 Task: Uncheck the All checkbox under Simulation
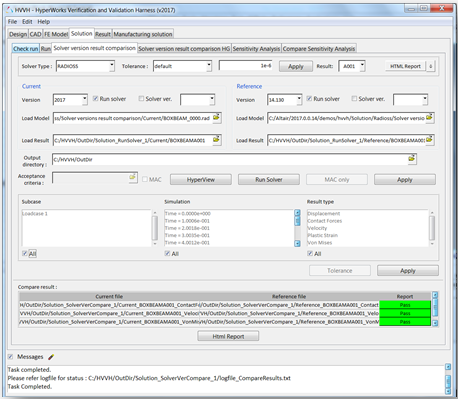point(167,254)
